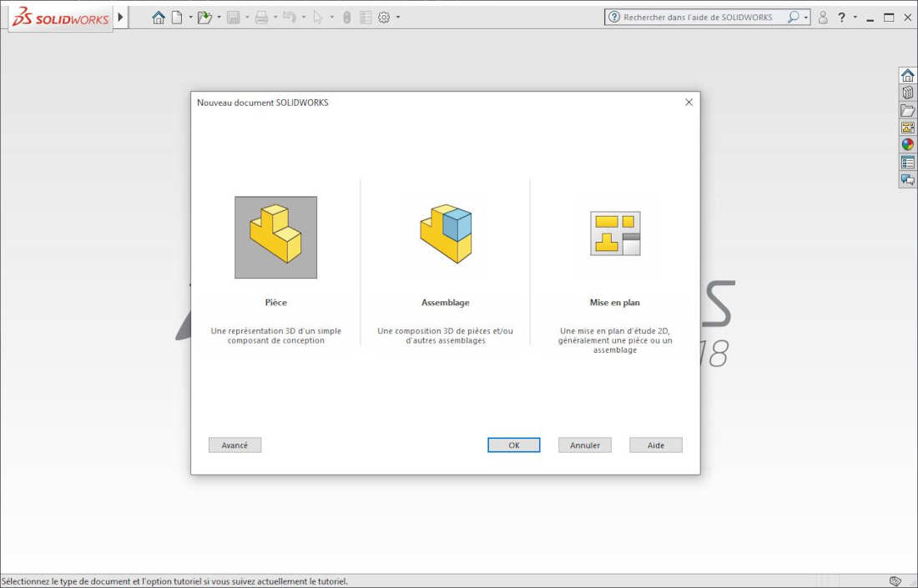Image resolution: width=918 pixels, height=588 pixels.
Task: Open the SOLIDWORKS Resources home tab
Action: point(907,75)
